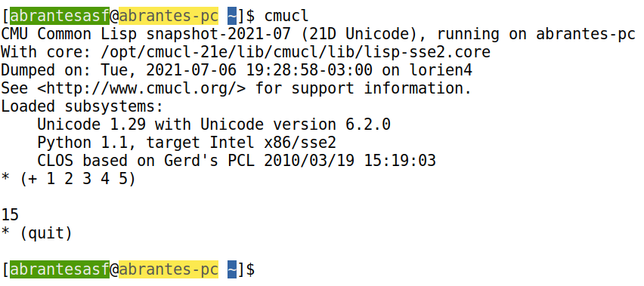
Task: Click the (+ 1 2 3 4 5) expression
Action: (78, 179)
